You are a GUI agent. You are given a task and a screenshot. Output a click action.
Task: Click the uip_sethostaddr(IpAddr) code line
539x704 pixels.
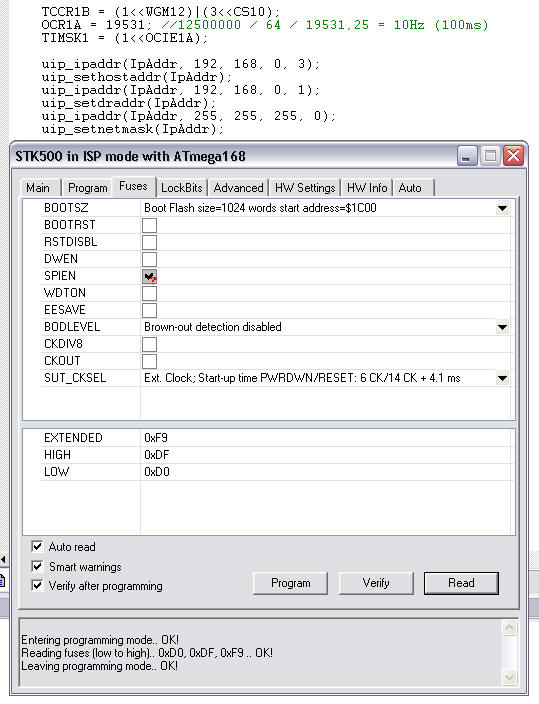pyautogui.click(x=137, y=77)
